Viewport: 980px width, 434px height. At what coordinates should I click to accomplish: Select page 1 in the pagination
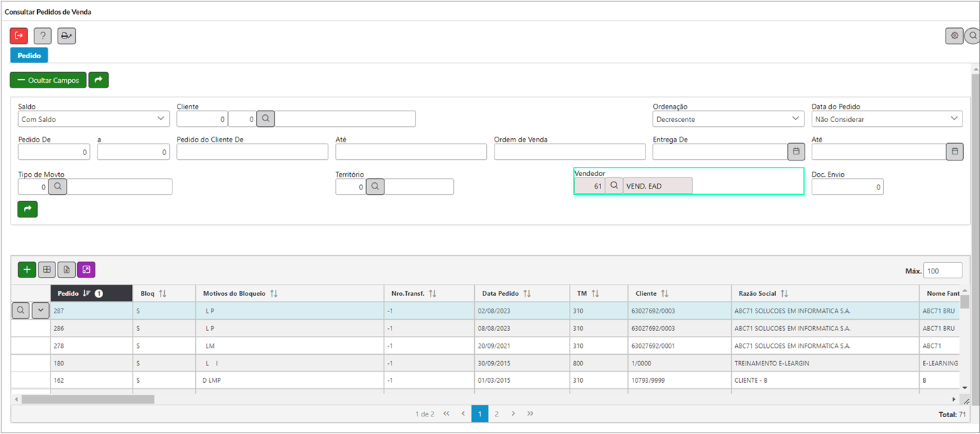(x=480, y=414)
